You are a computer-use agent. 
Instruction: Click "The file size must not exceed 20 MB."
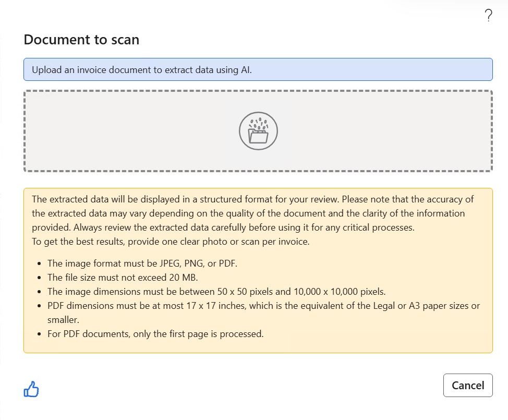123,278
